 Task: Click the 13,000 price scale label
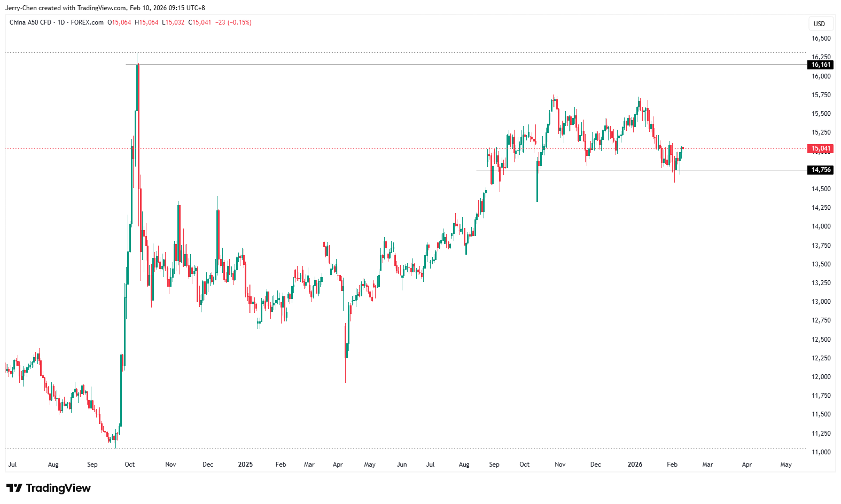click(x=821, y=302)
